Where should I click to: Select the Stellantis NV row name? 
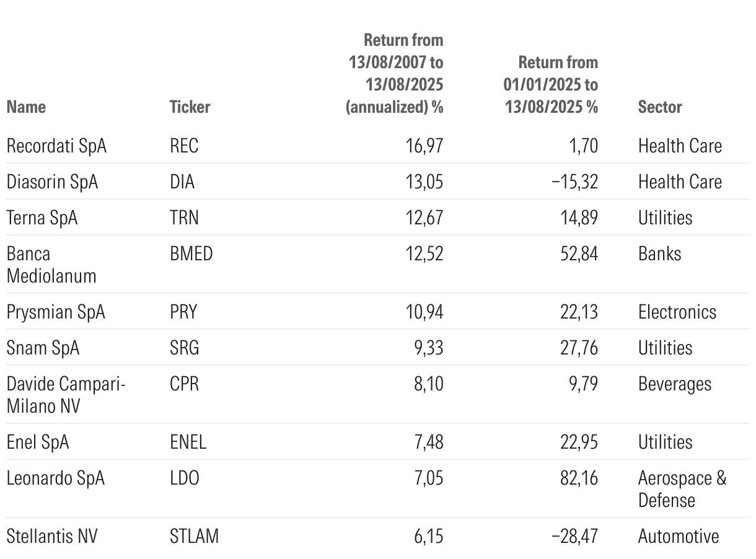[52, 536]
